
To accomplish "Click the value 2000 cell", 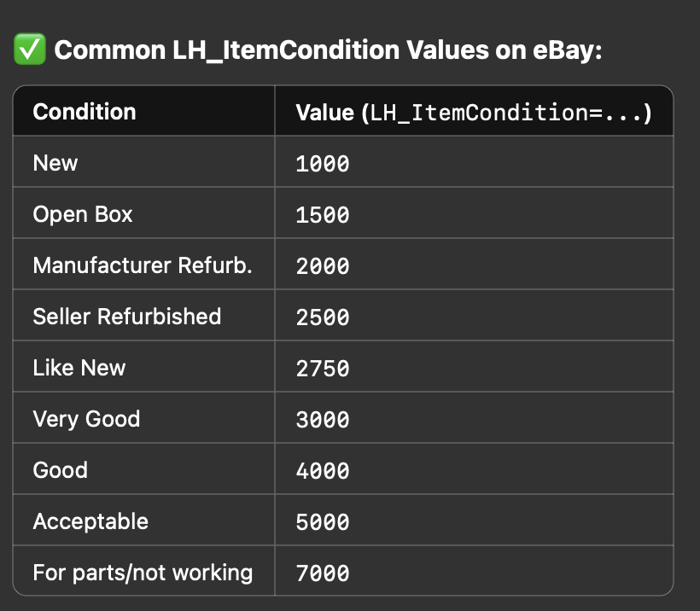I will (x=323, y=266).
